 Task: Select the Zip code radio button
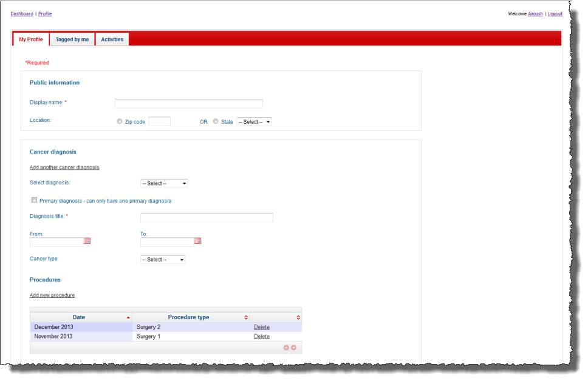click(120, 121)
